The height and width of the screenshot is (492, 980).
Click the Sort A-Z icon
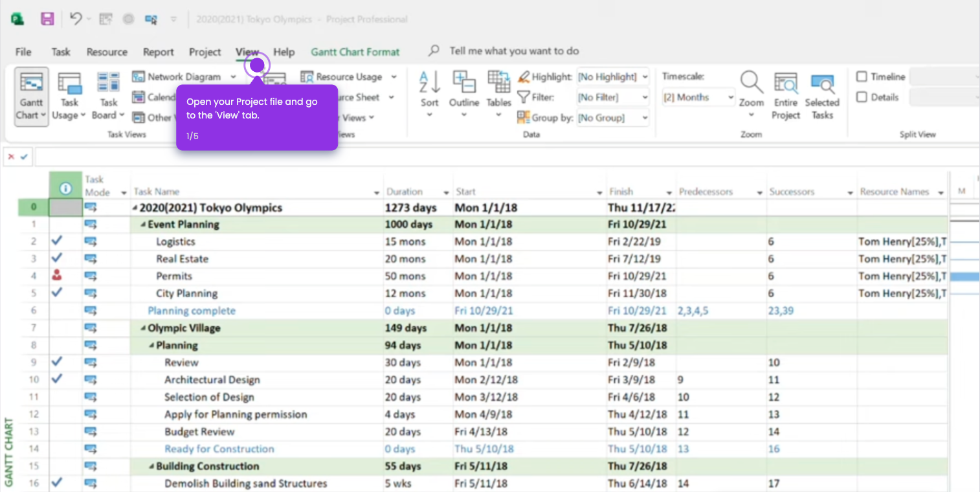(x=430, y=83)
